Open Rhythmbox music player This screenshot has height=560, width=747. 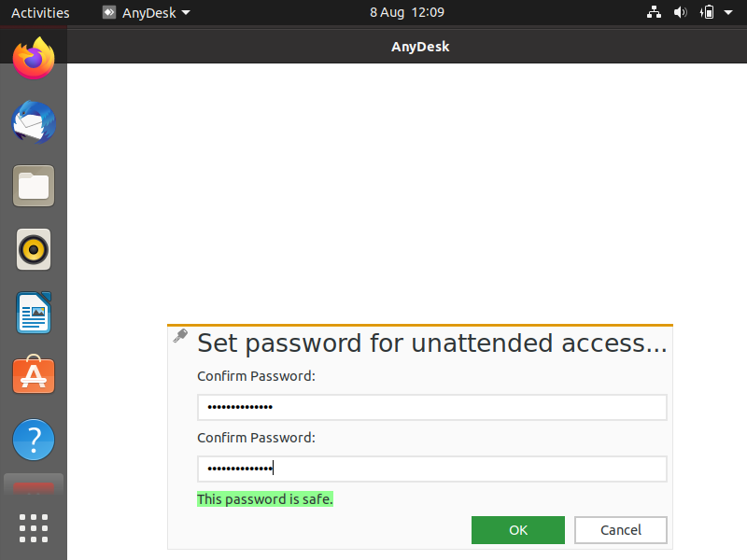(x=34, y=249)
